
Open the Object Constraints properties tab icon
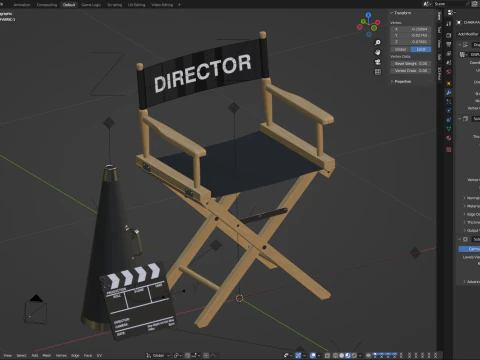point(449,120)
